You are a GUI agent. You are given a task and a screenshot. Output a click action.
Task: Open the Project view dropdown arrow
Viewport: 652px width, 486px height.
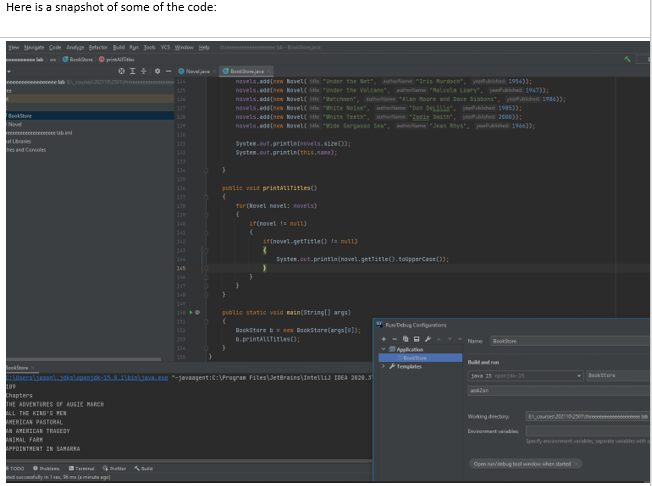point(9,71)
